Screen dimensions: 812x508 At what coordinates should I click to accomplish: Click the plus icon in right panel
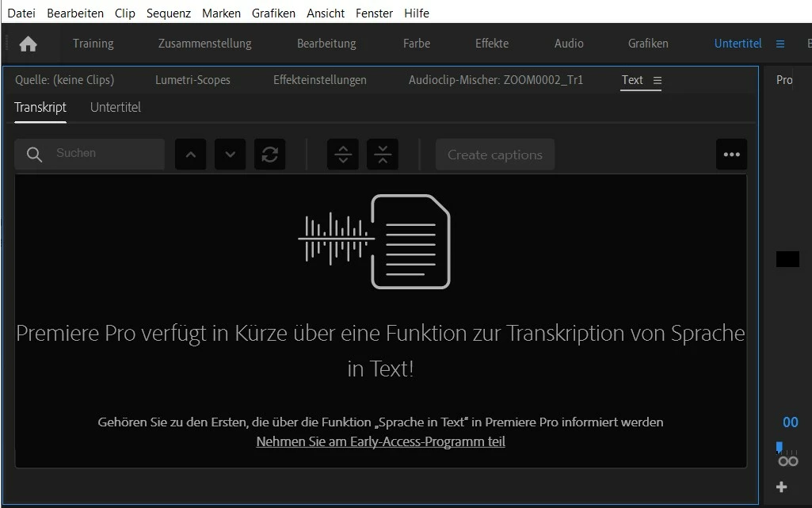point(781,487)
